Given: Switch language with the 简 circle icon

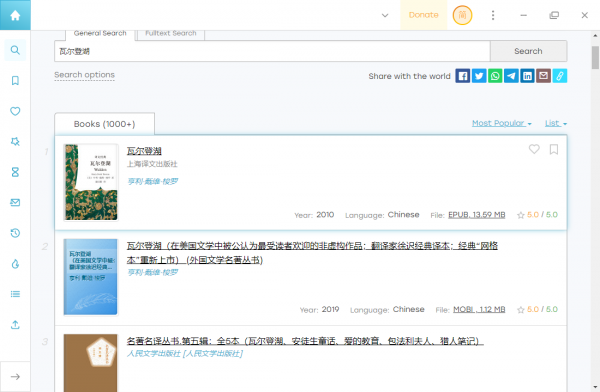Looking at the screenshot, I should tap(462, 15).
